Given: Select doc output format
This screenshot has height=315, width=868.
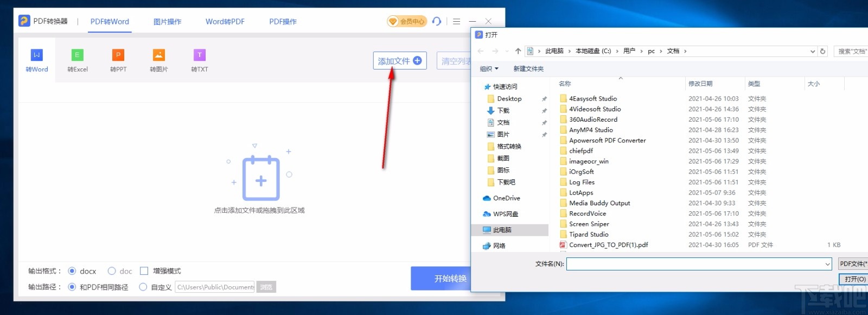Looking at the screenshot, I should [x=112, y=271].
